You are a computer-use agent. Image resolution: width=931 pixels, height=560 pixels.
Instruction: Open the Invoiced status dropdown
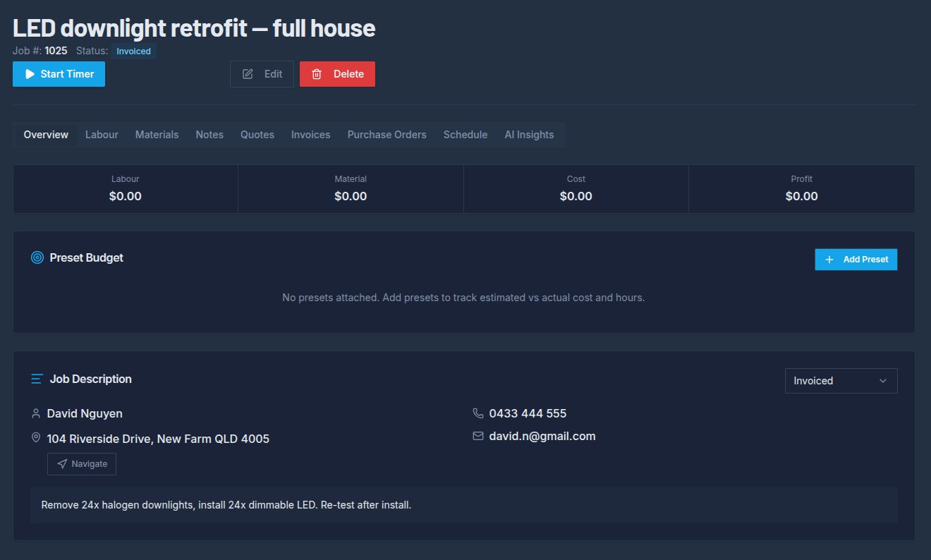tap(841, 381)
